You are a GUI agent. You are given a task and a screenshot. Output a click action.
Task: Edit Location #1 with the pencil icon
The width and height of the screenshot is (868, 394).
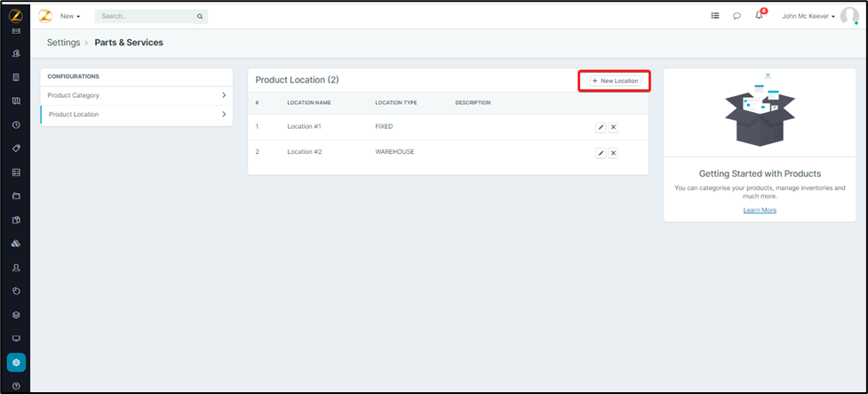(x=601, y=127)
